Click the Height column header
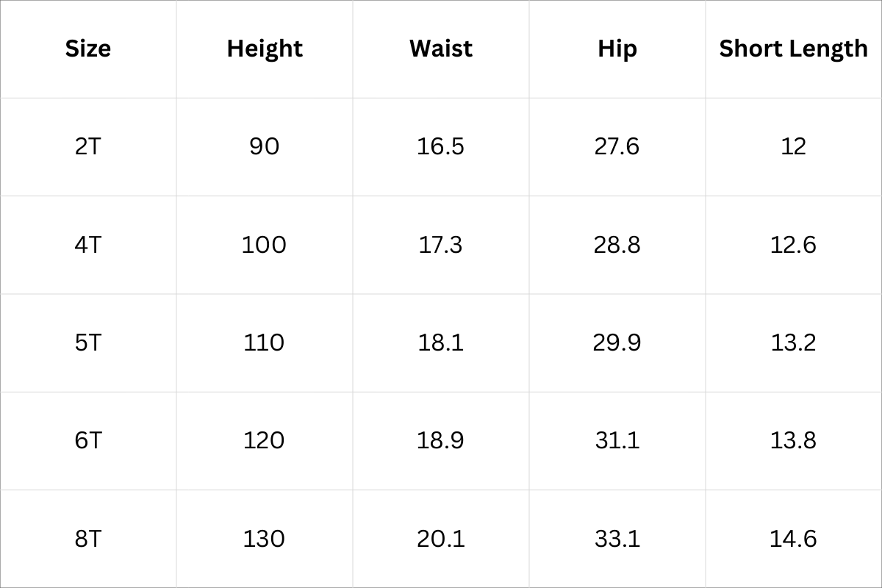This screenshot has width=882, height=588. pyautogui.click(x=265, y=49)
